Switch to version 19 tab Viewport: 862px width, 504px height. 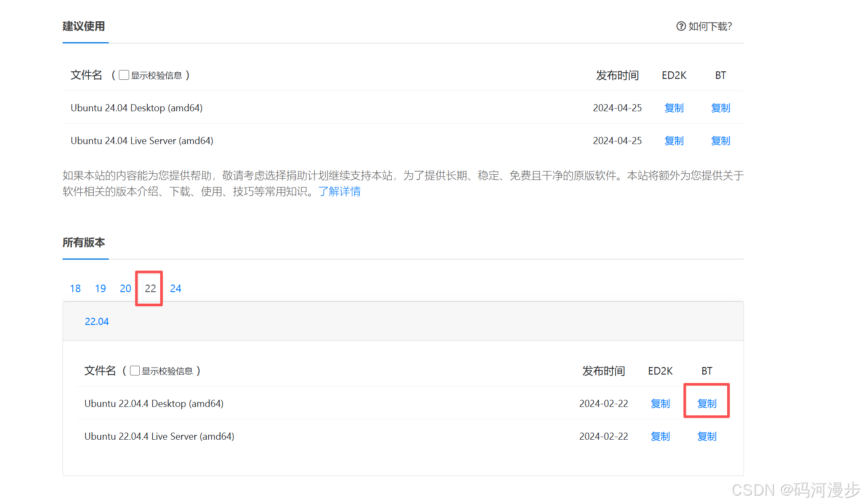click(x=100, y=289)
